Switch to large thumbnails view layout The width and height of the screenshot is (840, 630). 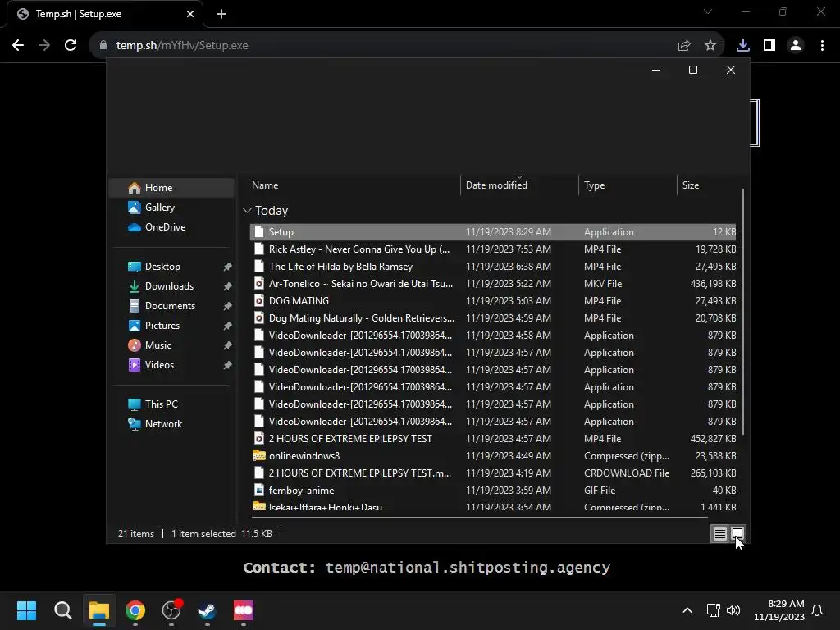(737, 533)
